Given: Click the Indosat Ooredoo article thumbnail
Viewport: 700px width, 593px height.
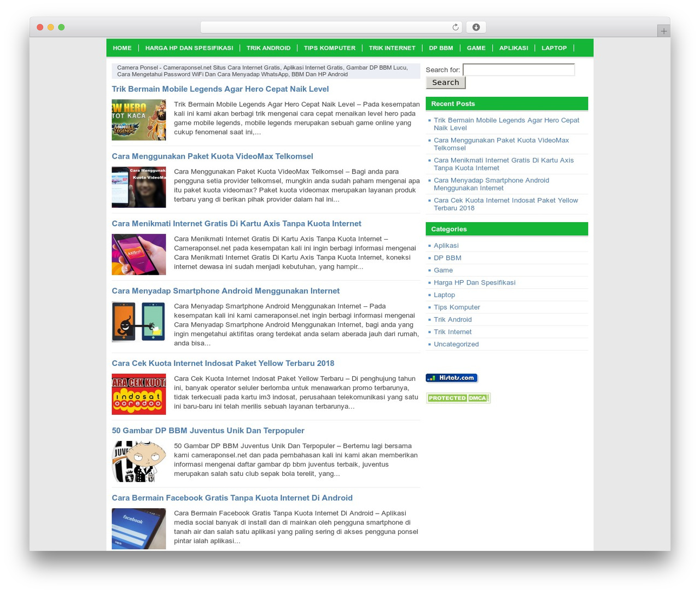Looking at the screenshot, I should click(139, 394).
